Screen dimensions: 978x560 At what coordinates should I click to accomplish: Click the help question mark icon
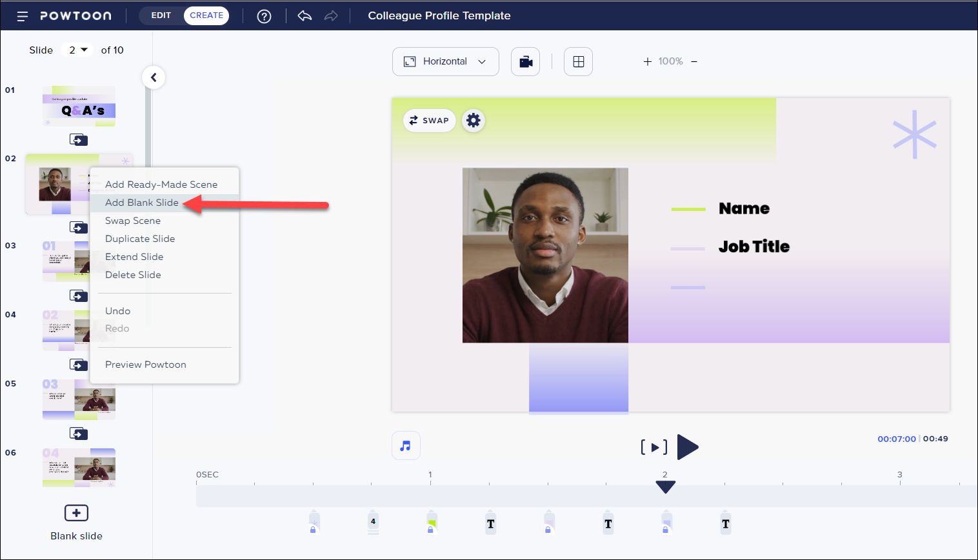264,16
